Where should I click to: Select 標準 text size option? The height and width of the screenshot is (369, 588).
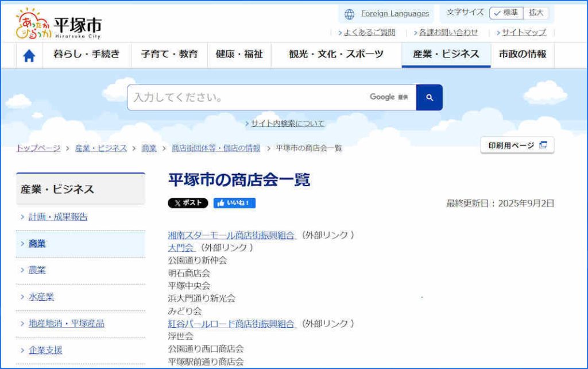click(x=506, y=13)
